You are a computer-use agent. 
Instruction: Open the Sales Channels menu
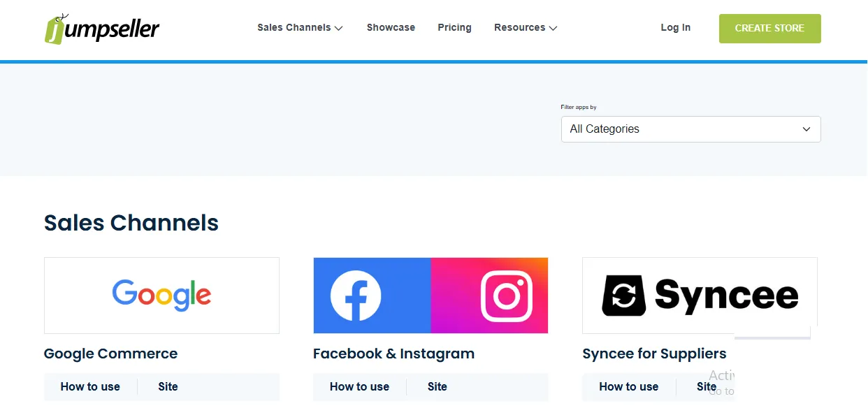pyautogui.click(x=300, y=28)
